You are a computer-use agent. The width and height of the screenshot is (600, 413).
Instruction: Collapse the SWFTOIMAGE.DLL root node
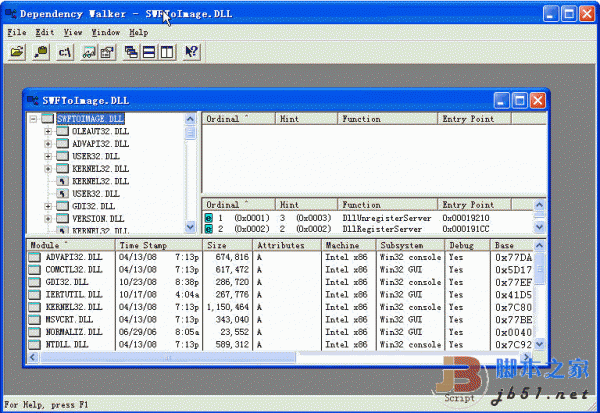click(x=35, y=119)
